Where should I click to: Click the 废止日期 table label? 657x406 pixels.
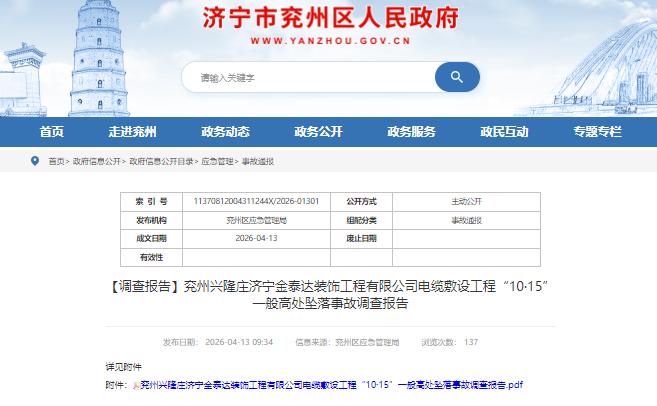[361, 238]
